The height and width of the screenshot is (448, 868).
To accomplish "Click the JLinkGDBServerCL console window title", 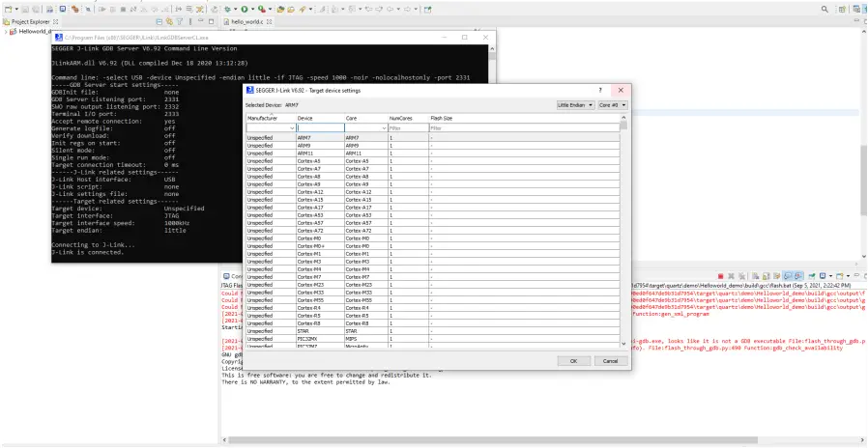I will point(136,38).
